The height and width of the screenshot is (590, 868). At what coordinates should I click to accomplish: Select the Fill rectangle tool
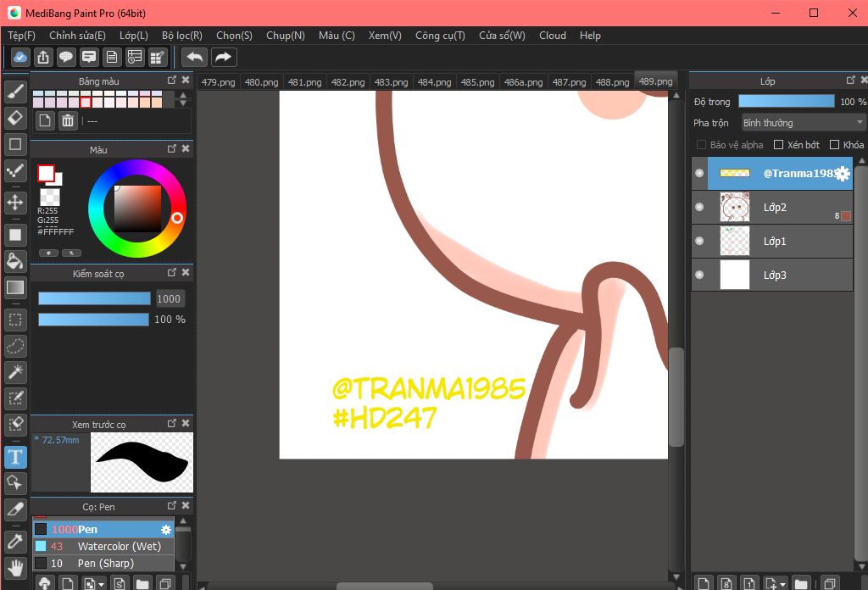(15, 235)
